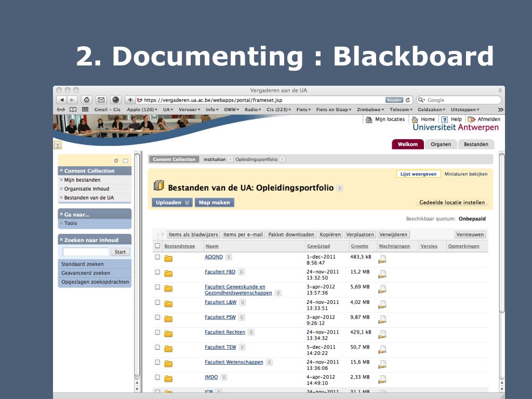The width and height of the screenshot is (532, 399).
Task: Click the Afmelden logout icon
Action: click(x=471, y=119)
